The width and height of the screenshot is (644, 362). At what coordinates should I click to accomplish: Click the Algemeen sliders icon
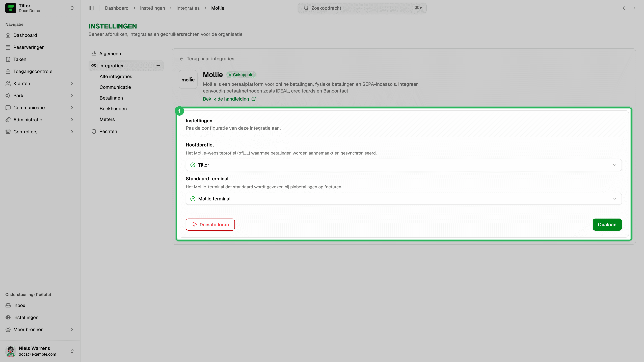[x=94, y=54]
